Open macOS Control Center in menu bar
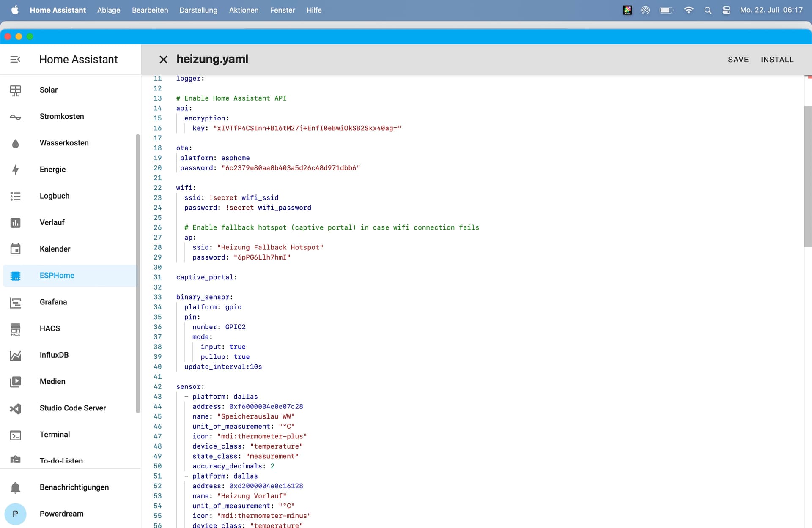The height and width of the screenshot is (528, 812). 726,10
